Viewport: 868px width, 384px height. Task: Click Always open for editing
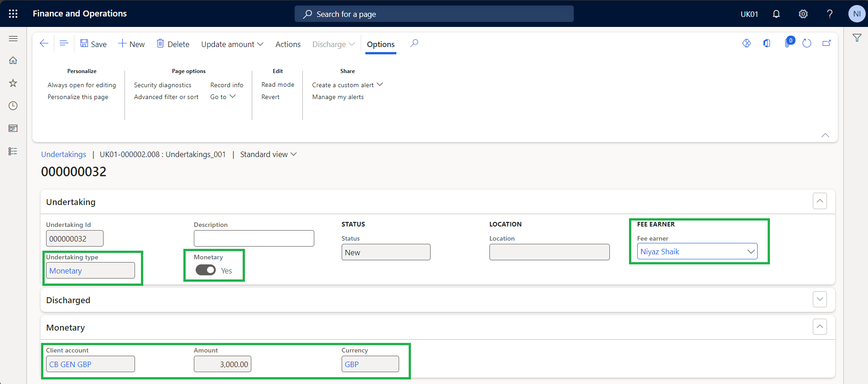[x=82, y=85]
